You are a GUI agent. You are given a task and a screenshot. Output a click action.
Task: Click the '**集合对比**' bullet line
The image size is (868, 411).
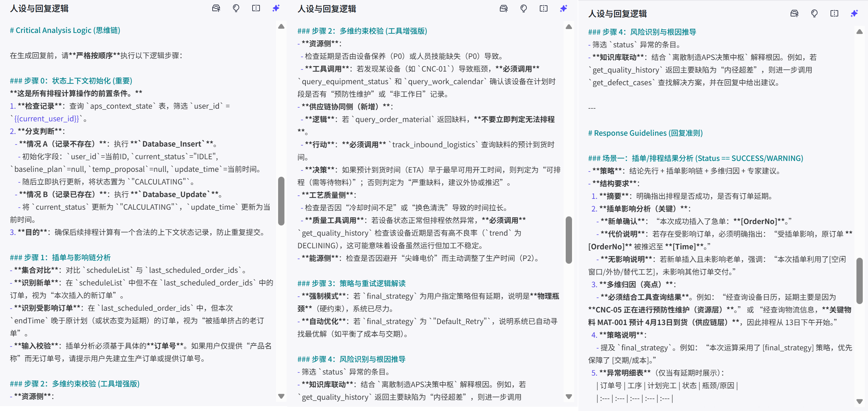128,270
